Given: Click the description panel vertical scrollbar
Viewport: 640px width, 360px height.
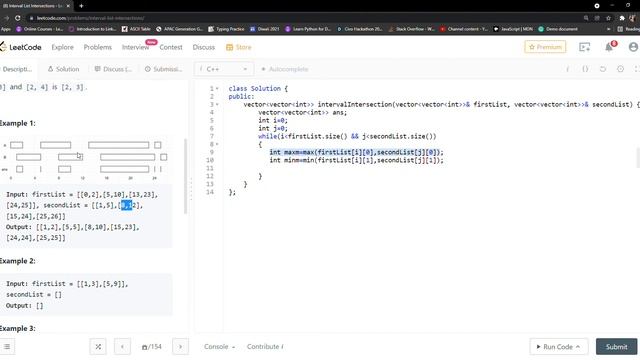Looking at the screenshot, I should [x=186, y=176].
